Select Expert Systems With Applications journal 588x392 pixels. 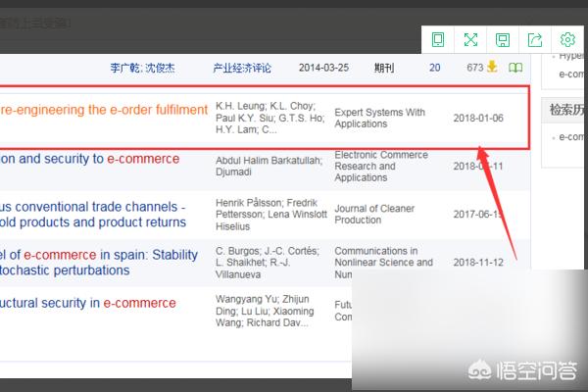click(x=379, y=118)
